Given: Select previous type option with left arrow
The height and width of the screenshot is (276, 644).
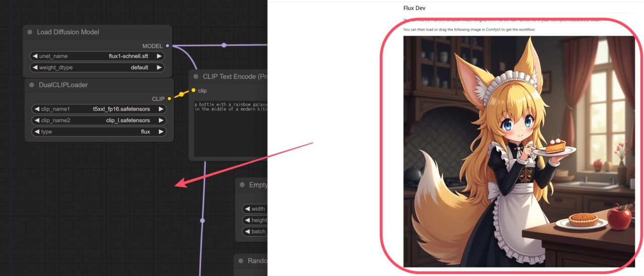Looking at the screenshot, I should coord(37,132).
